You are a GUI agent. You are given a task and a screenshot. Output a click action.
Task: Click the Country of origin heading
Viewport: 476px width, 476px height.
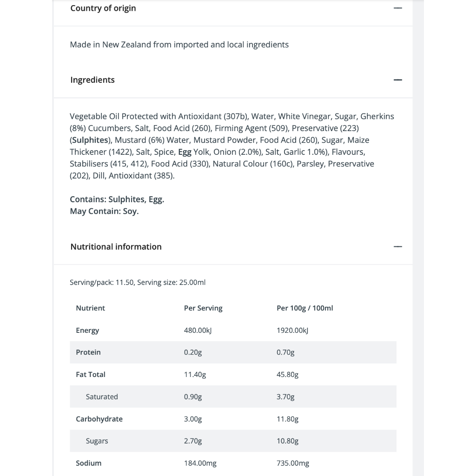coord(103,8)
